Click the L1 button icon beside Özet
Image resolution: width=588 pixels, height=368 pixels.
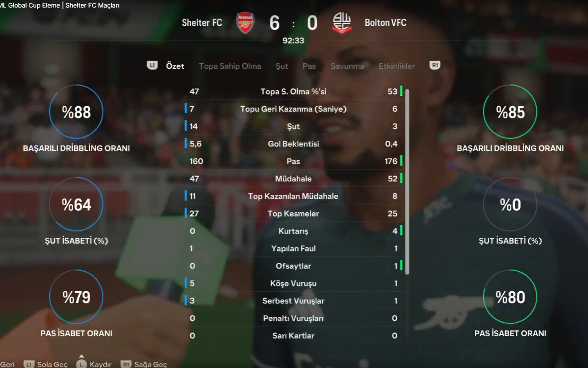[x=152, y=66]
